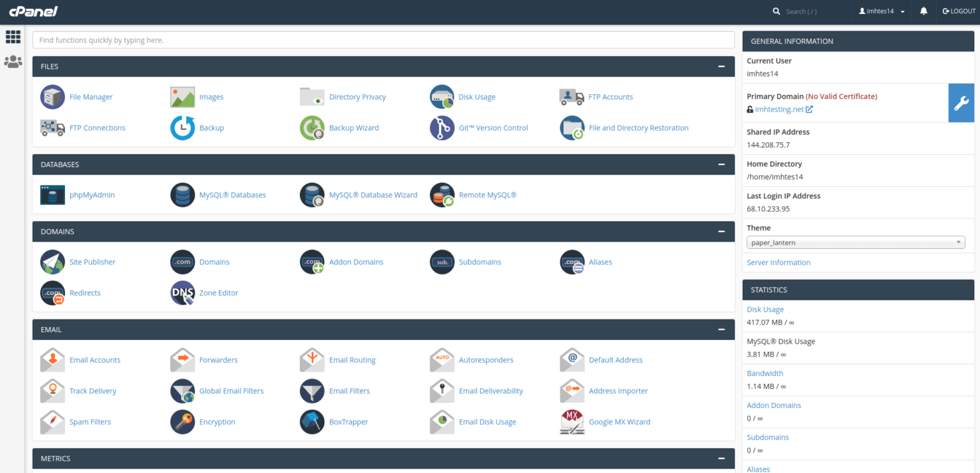
Task: Open the Track Delivery icon
Action: 52,391
